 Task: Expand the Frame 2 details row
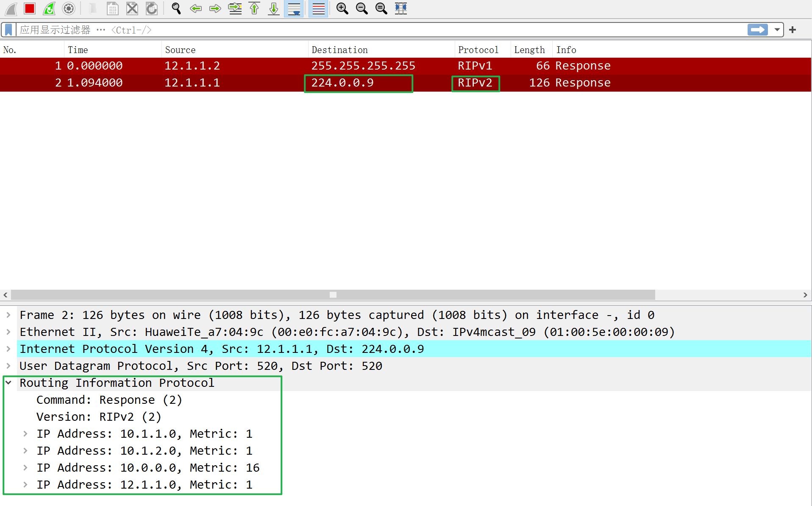point(8,315)
